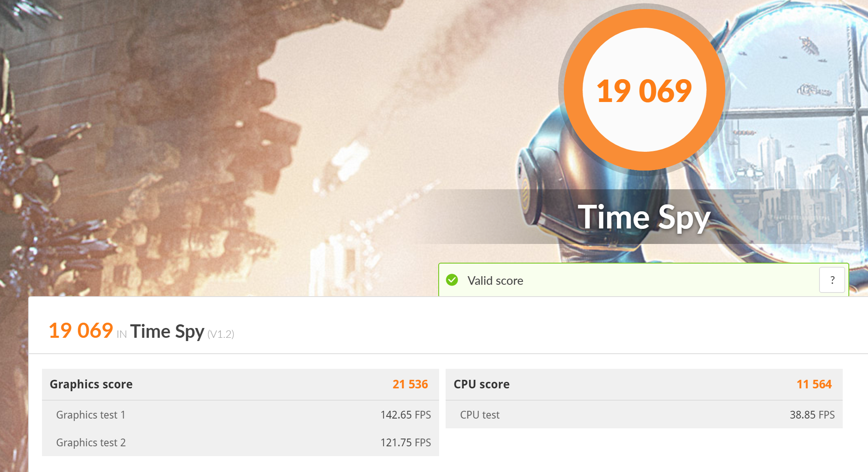Click the orange score circle showing 19 069

coord(644,90)
